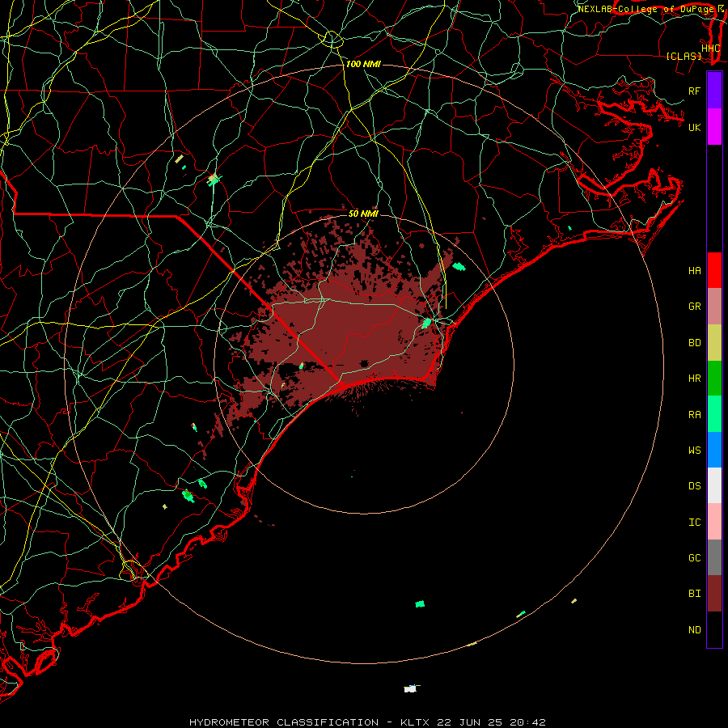Click the BI legend label
Image resolution: width=728 pixels, height=728 pixels.
694,594
